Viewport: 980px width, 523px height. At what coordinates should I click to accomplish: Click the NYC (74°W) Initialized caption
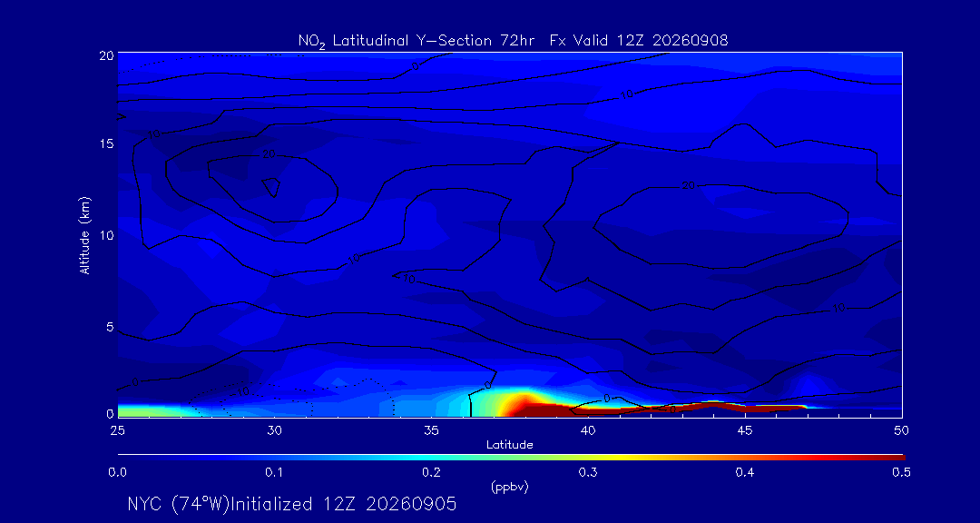tap(291, 504)
